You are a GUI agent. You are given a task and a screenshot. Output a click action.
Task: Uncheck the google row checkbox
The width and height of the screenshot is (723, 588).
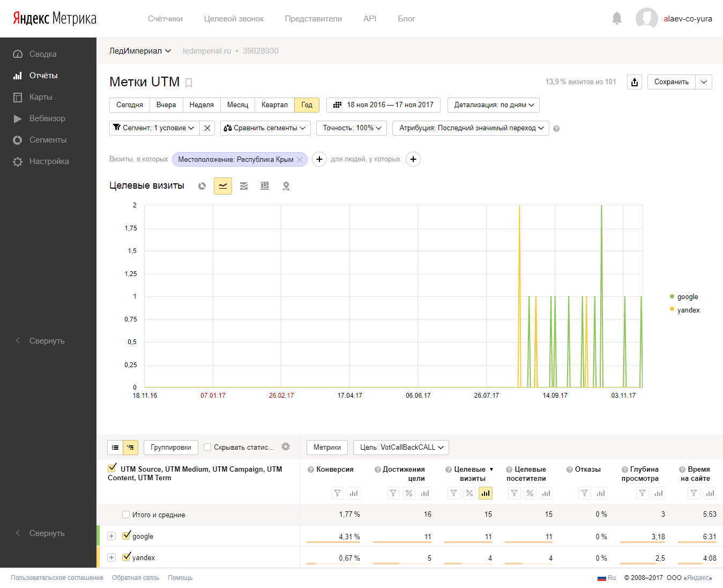(126, 535)
